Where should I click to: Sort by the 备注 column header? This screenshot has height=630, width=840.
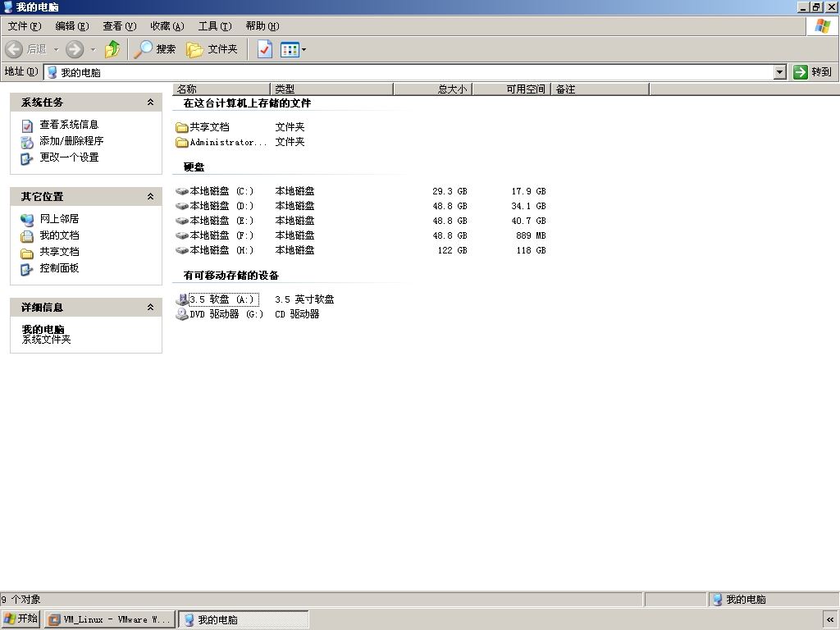point(600,89)
